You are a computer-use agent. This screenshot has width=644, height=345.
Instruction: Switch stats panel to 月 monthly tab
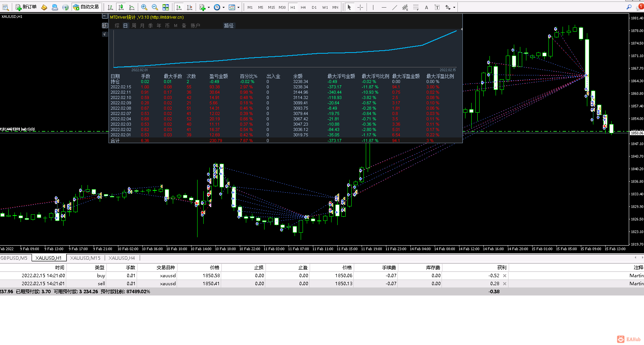[x=142, y=26]
